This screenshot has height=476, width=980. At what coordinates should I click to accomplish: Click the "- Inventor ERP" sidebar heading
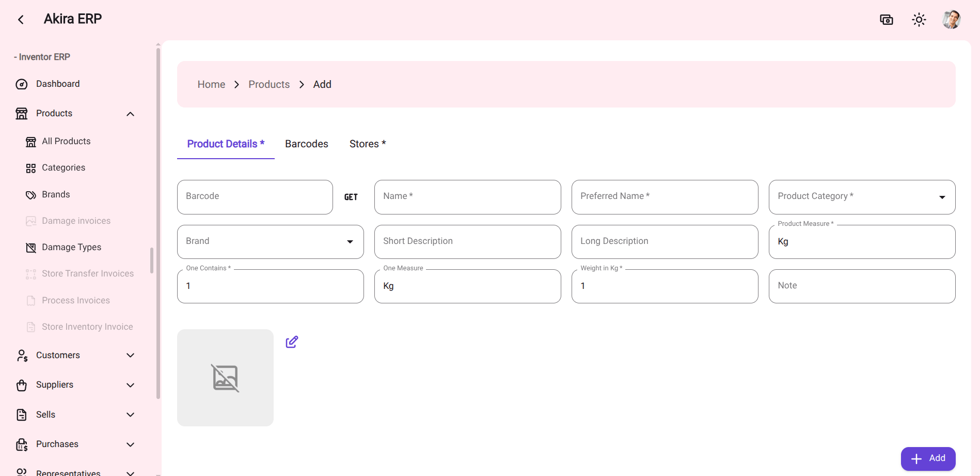click(42, 57)
